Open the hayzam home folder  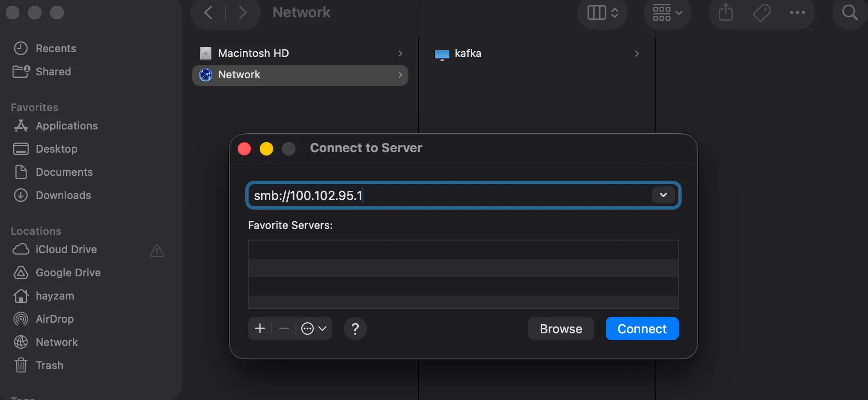[43, 296]
